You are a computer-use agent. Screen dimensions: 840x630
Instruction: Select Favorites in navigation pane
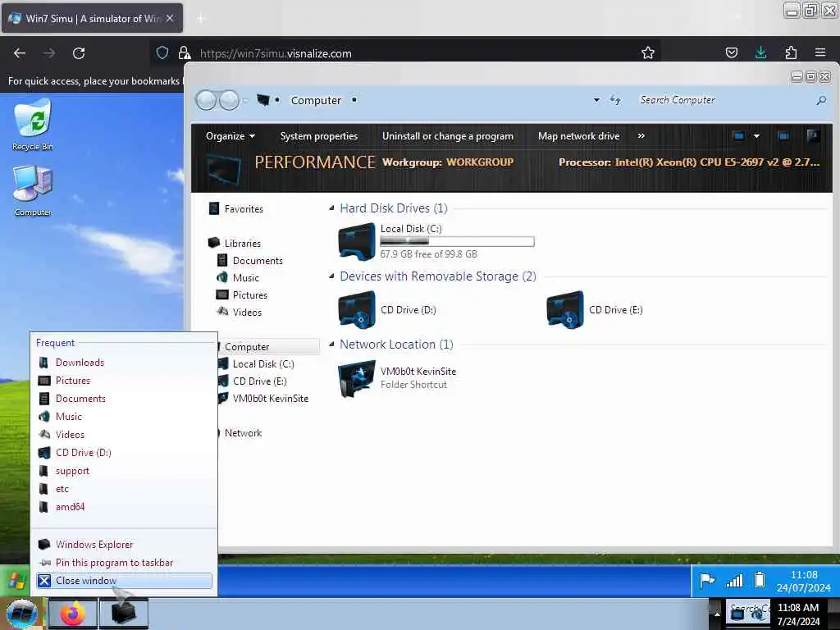[x=244, y=209]
